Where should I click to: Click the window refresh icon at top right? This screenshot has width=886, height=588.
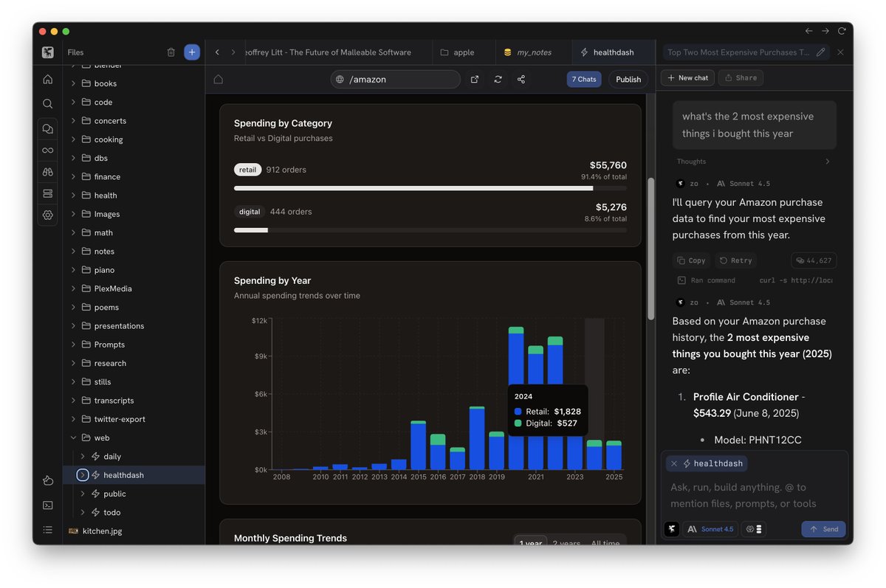tap(841, 31)
